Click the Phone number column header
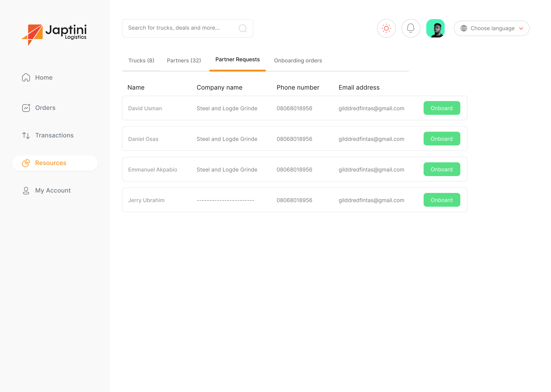Screen dimensions: 551x392 [x=298, y=87]
